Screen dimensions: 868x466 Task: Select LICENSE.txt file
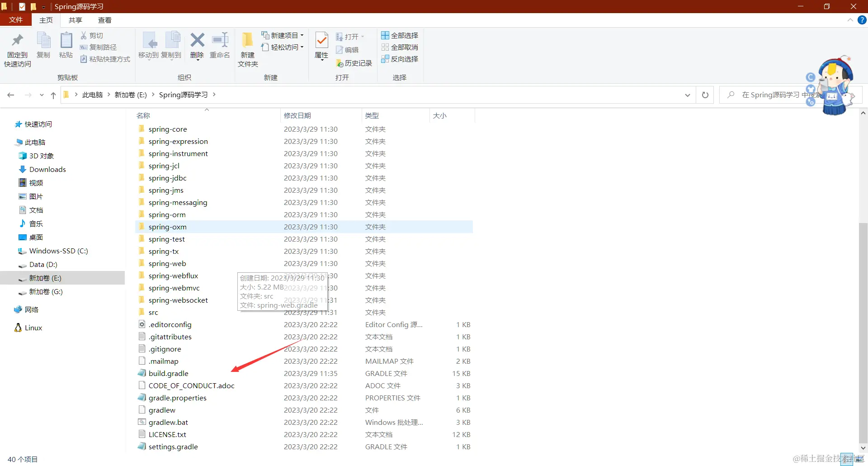click(x=167, y=434)
